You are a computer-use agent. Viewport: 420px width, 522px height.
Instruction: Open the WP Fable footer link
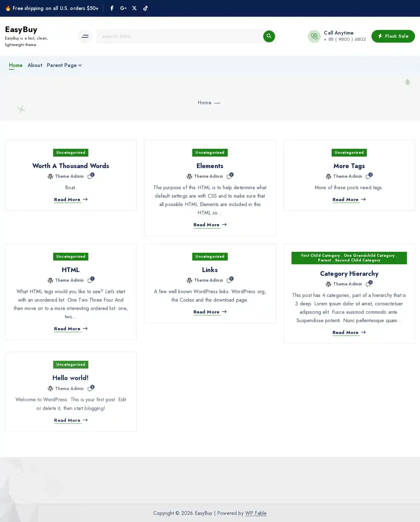click(256, 513)
